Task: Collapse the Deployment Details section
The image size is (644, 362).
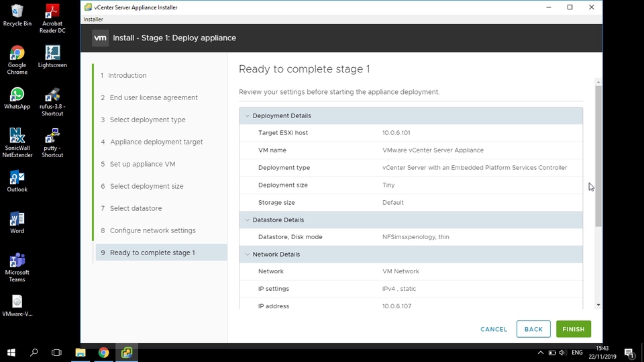Action: coord(248,116)
